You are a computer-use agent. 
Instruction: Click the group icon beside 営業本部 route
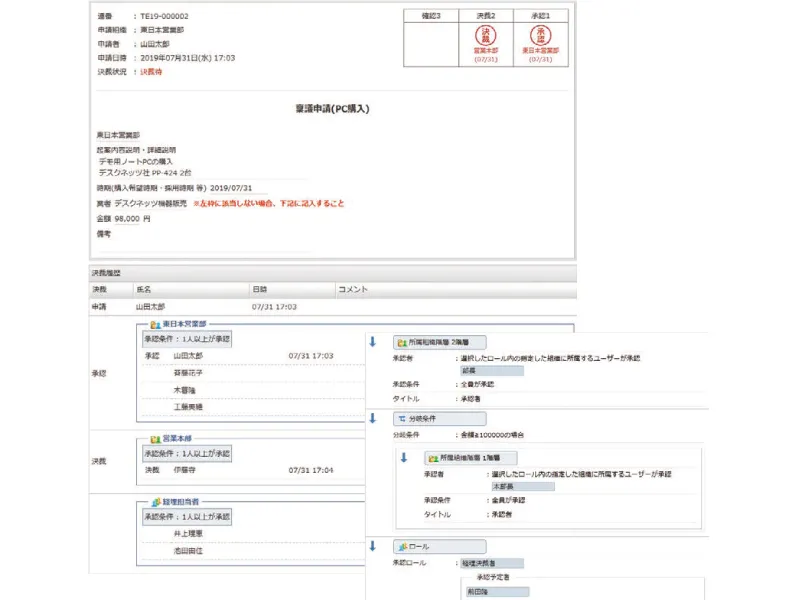click(x=155, y=438)
